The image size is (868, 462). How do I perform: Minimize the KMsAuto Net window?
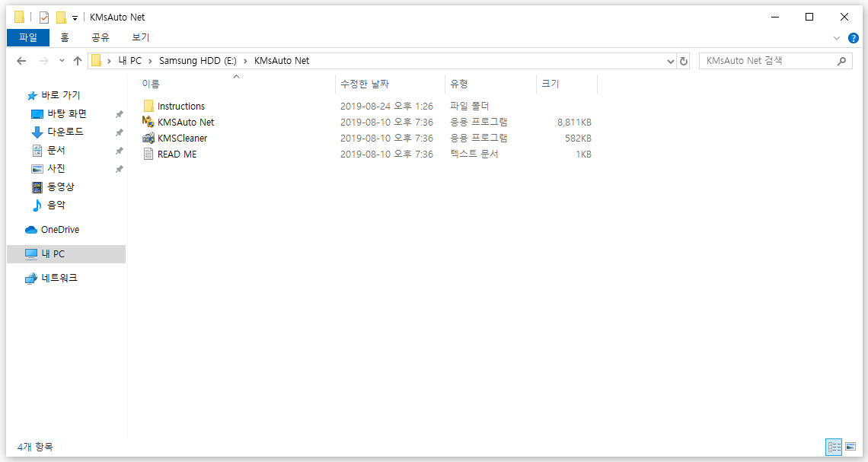(775, 18)
